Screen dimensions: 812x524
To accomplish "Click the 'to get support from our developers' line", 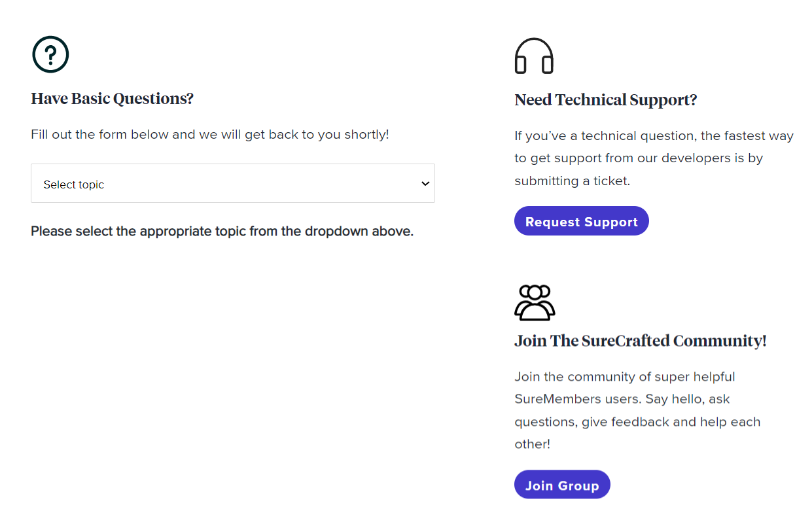I will 638,158.
